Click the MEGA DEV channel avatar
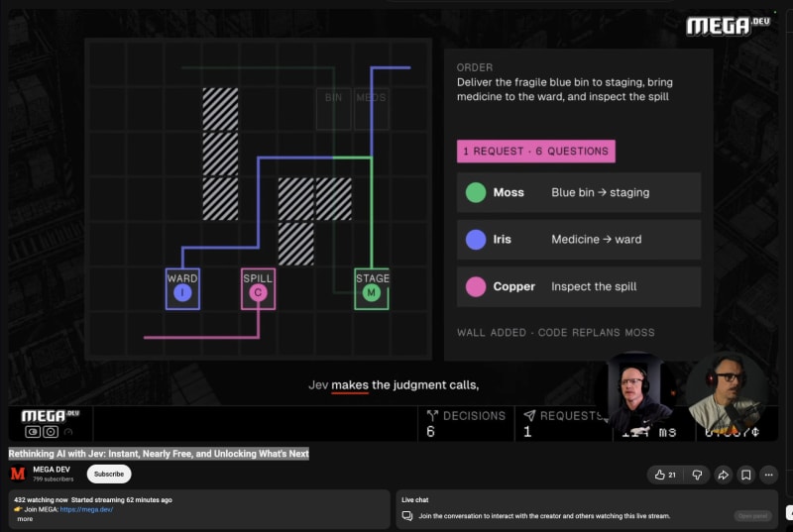Viewport: 793px width, 532px height. pos(18,474)
